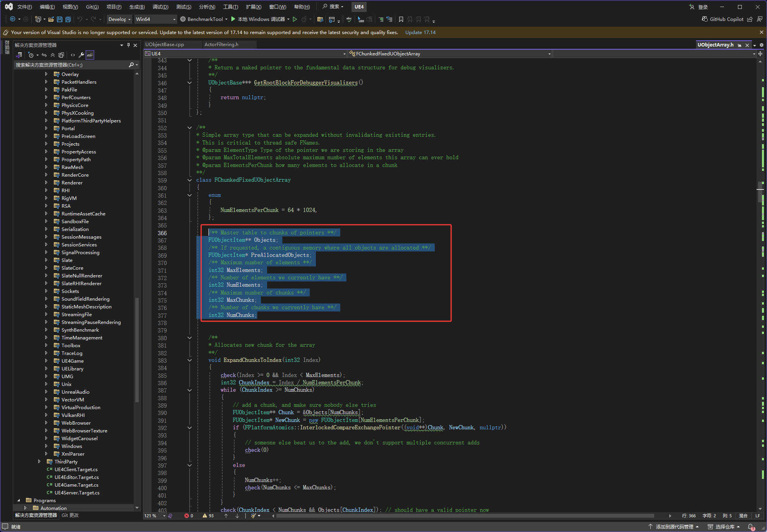Open the Solution Explorer properties wrench
This screenshot has width=767, height=532.
coord(81,55)
